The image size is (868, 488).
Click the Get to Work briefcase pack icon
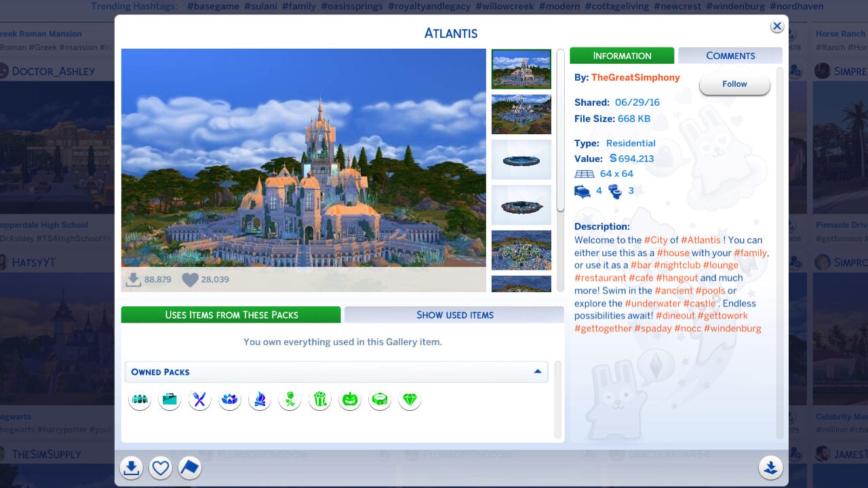click(170, 400)
